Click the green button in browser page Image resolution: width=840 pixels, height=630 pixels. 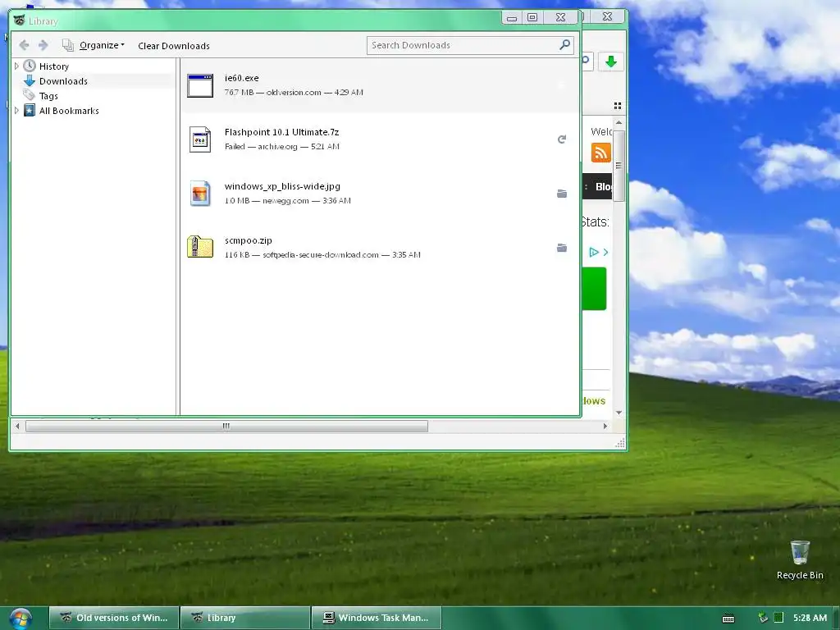pyautogui.click(x=594, y=289)
